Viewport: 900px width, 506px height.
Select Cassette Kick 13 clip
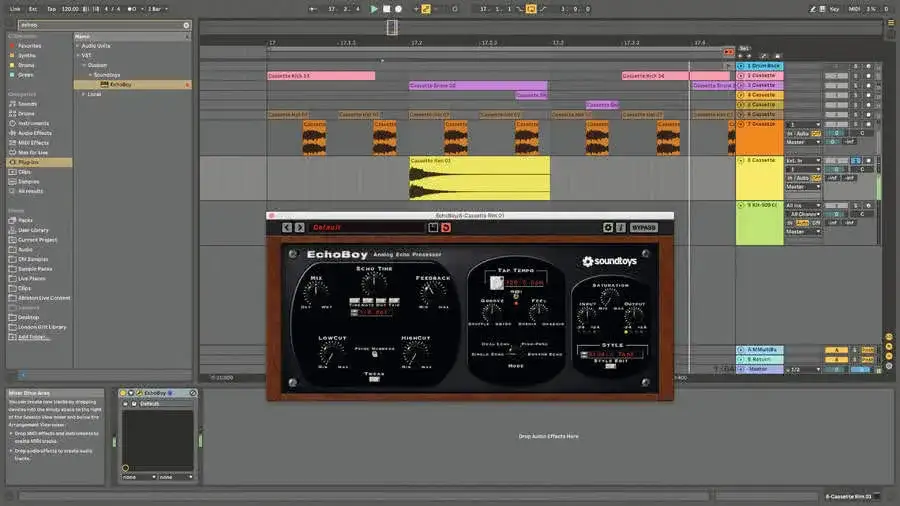321,76
